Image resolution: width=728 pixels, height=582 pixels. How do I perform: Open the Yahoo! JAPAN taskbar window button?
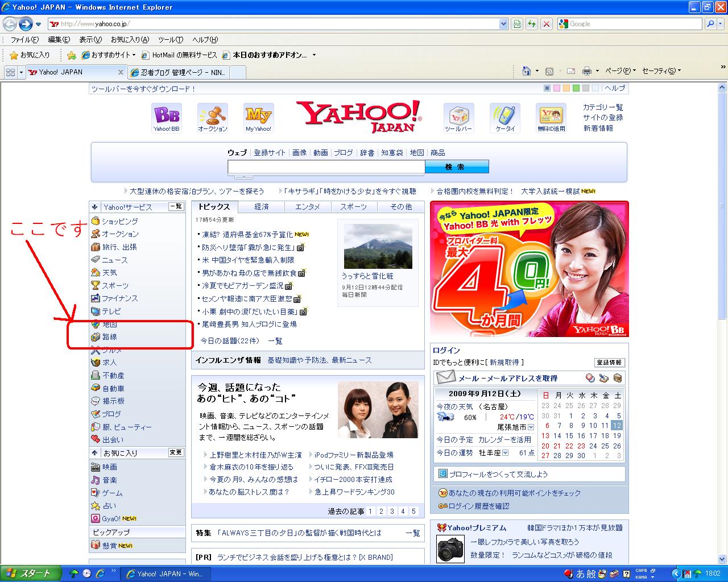click(x=165, y=573)
